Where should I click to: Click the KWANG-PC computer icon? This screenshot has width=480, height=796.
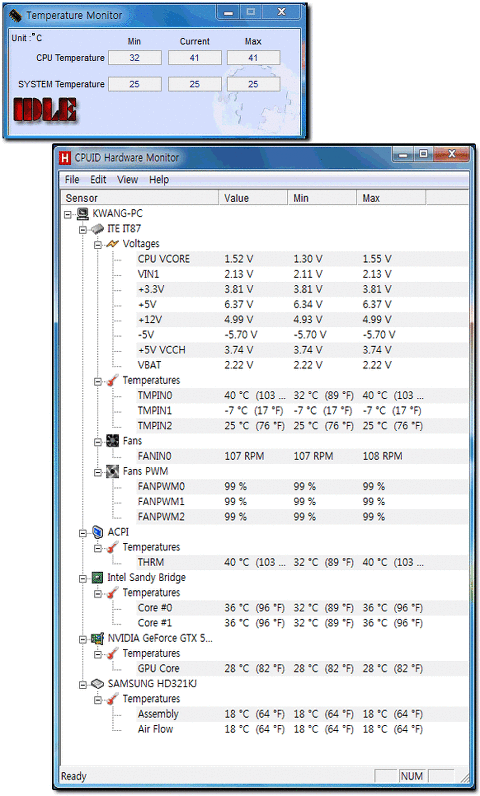pyautogui.click(x=83, y=214)
